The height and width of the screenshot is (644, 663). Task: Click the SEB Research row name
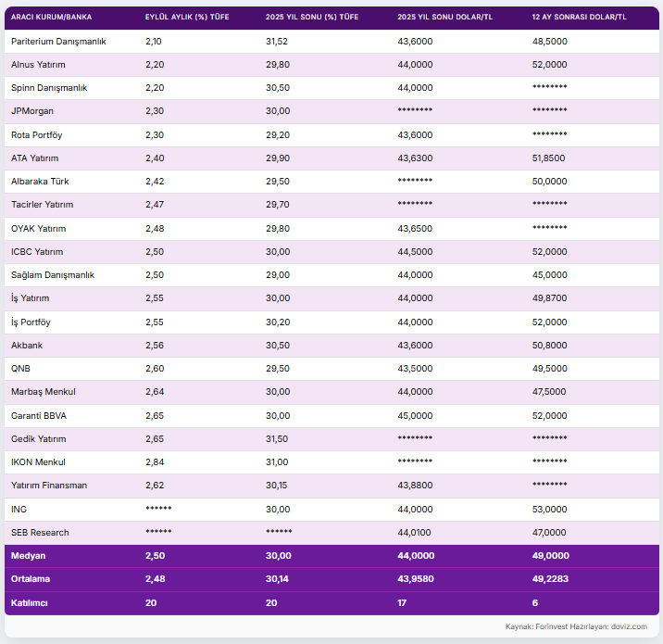click(40, 532)
